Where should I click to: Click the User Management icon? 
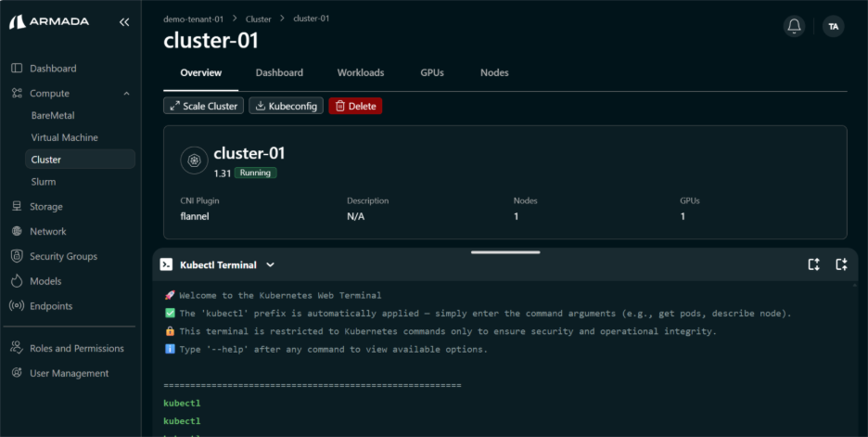17,373
